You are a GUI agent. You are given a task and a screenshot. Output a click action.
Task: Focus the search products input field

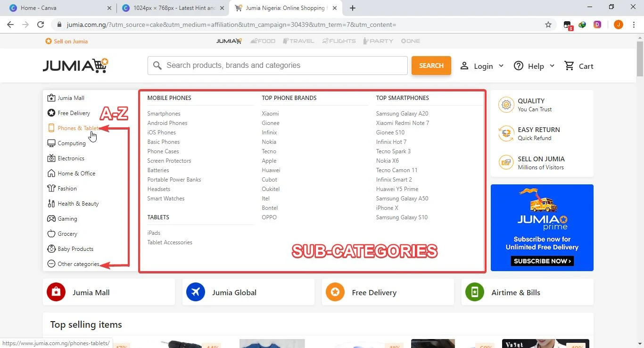277,66
